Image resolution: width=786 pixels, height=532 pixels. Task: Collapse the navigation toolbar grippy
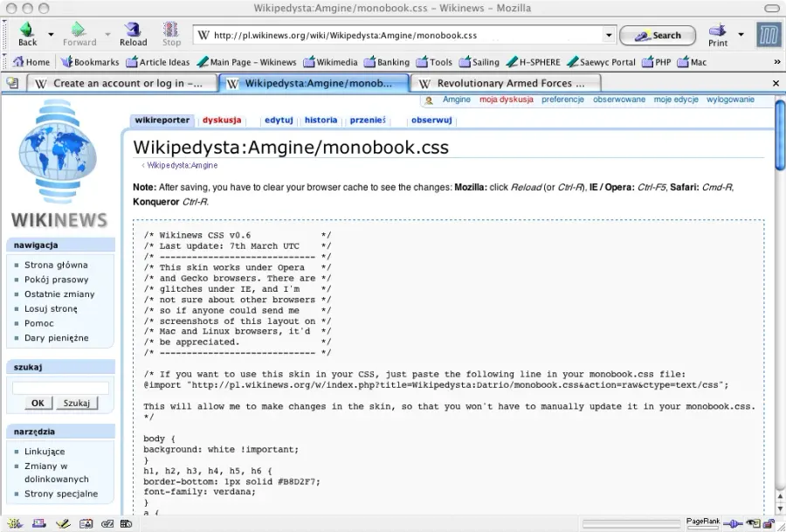pos(4,35)
